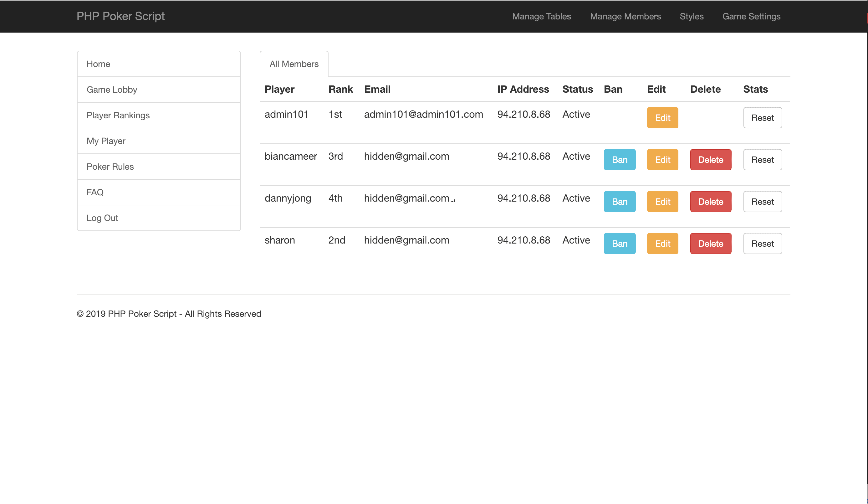Image resolution: width=868 pixels, height=504 pixels.
Task: Select My Player in the sidebar
Action: pyautogui.click(x=159, y=141)
